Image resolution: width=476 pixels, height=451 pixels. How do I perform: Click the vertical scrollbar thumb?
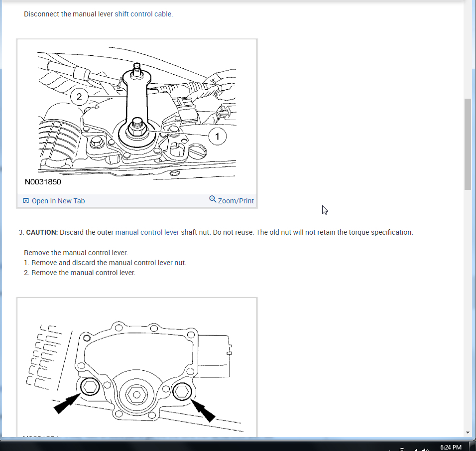click(x=468, y=144)
